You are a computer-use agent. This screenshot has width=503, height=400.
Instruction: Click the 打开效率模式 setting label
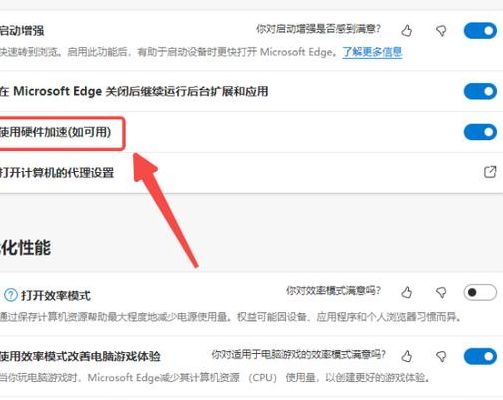click(56, 296)
